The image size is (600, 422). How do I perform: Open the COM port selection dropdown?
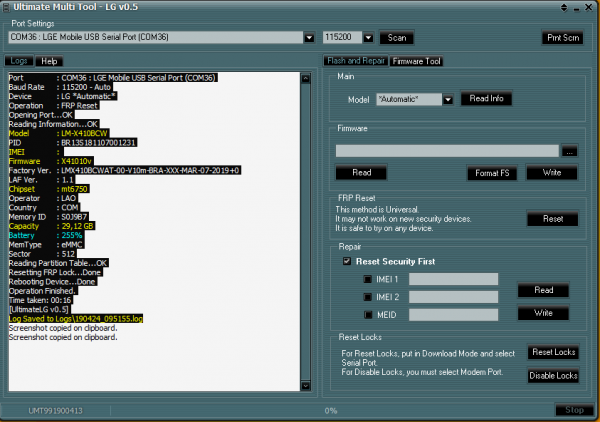[309, 37]
